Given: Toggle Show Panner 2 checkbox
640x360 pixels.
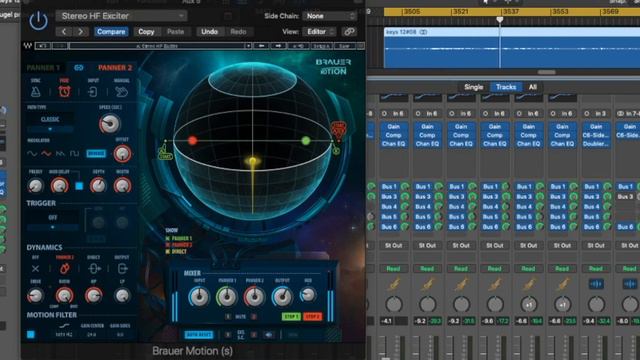Looking at the screenshot, I should click(168, 245).
